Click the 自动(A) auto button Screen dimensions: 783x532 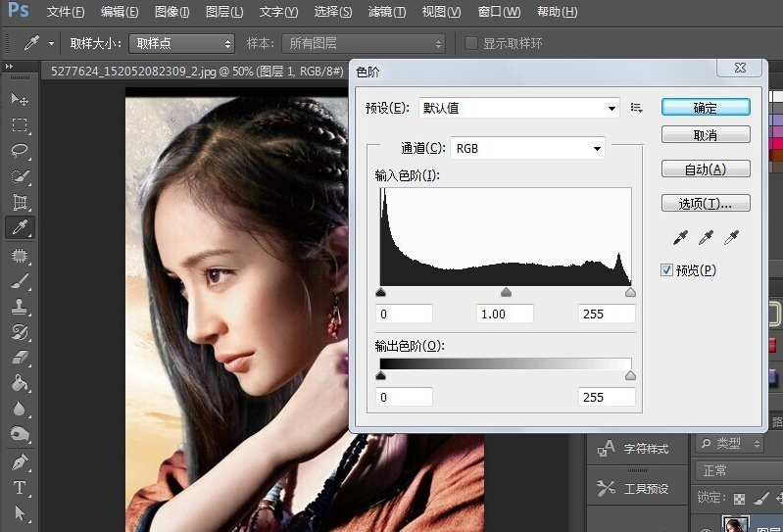pos(706,169)
